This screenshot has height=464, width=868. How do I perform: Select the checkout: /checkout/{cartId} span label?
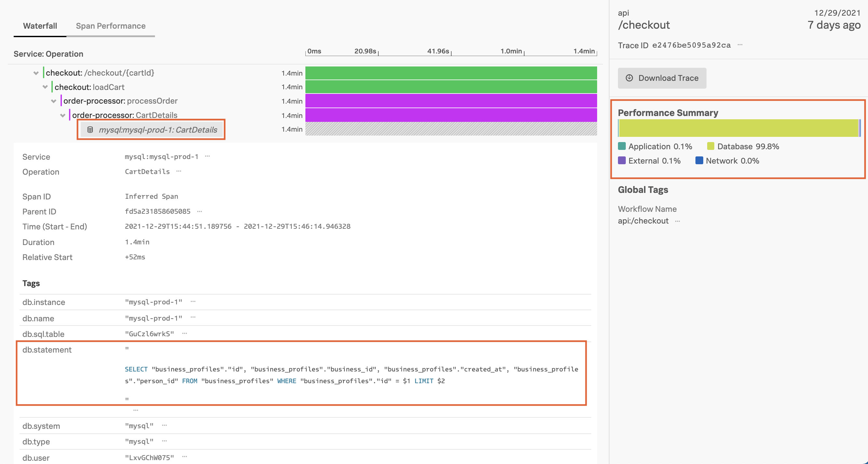100,73
